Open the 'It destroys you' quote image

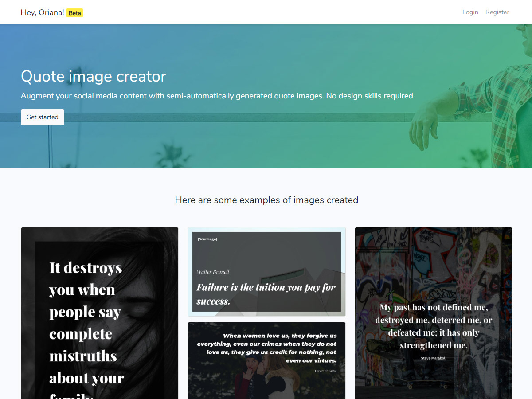click(100, 313)
